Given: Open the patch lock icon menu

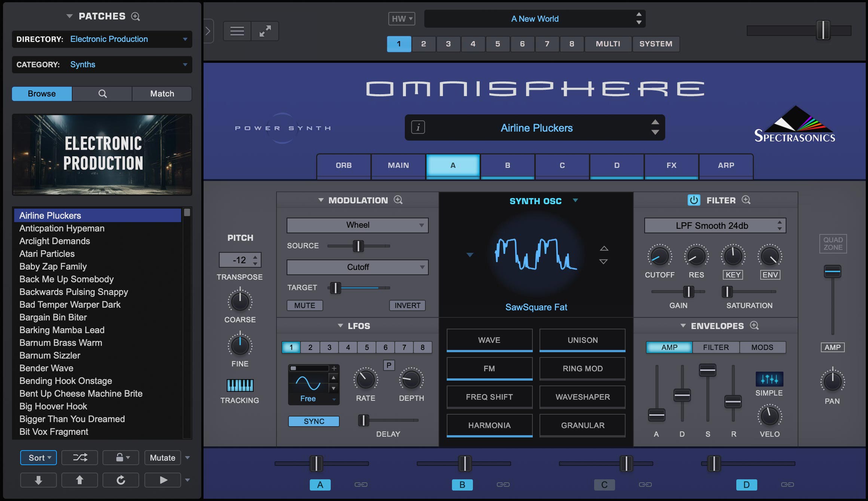Looking at the screenshot, I should click(120, 458).
